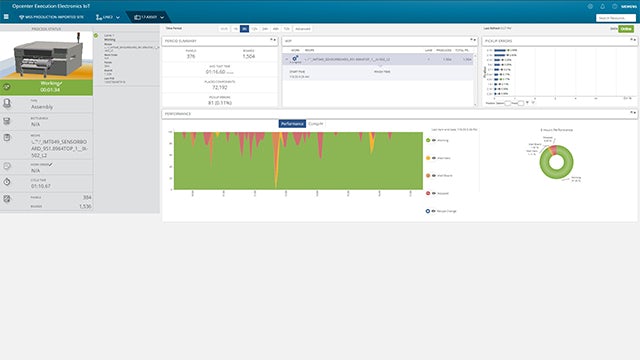Open Period Summary panel options arrow
The image size is (640, 360).
click(274, 40)
